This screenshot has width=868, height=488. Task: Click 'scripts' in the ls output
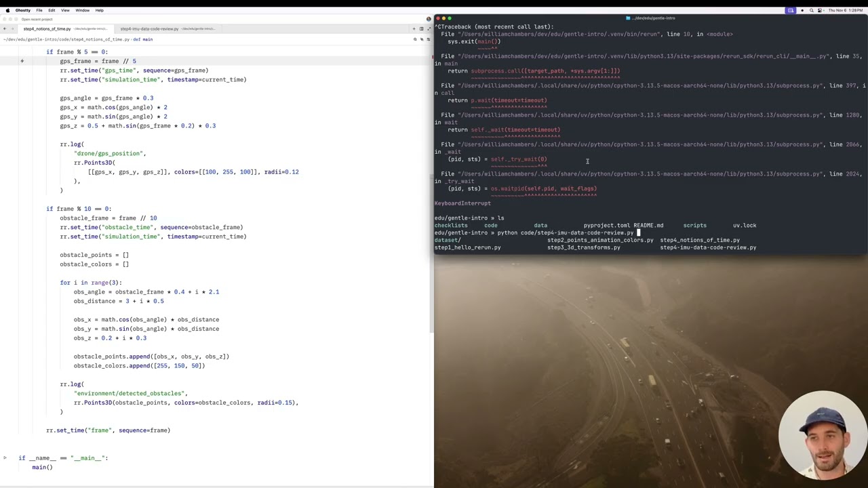coord(694,225)
